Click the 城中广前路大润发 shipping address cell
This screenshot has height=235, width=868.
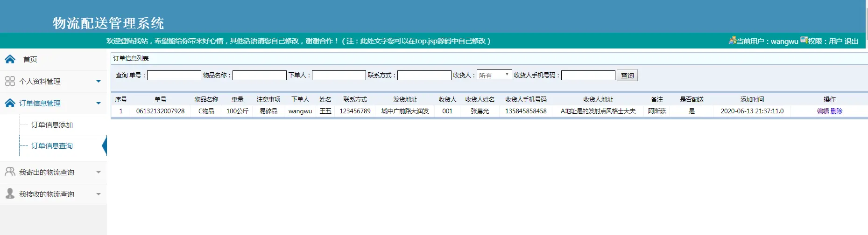pos(405,111)
